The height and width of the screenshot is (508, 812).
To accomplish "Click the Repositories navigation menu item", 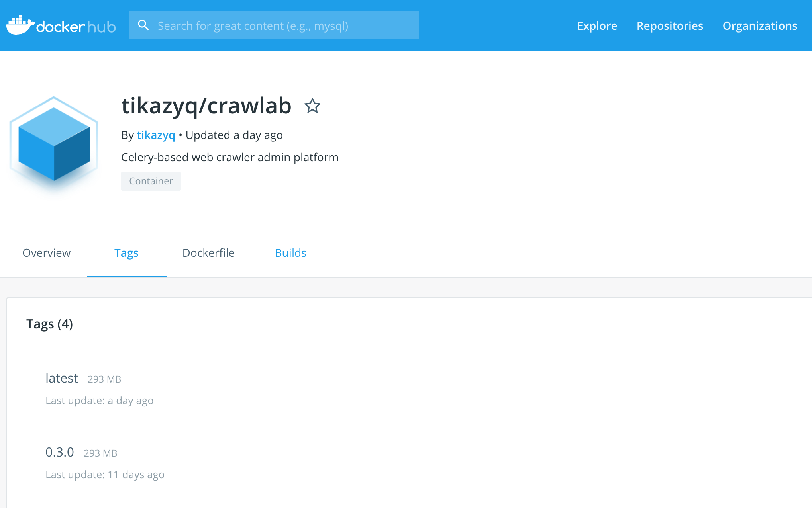I will [x=670, y=25].
